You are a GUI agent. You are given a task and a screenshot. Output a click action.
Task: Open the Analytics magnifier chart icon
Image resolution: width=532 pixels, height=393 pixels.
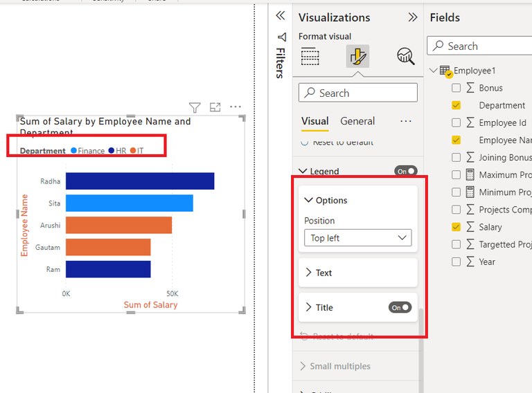coord(405,56)
